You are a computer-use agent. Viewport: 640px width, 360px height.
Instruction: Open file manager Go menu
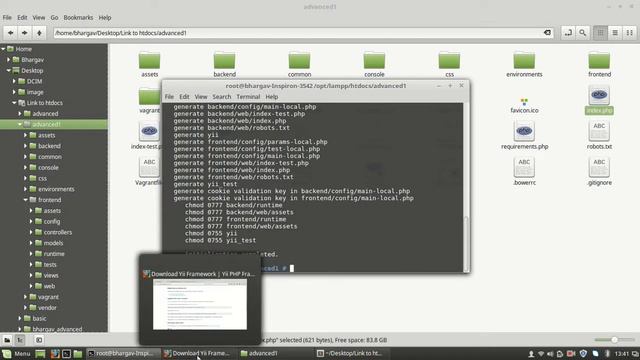coord(54,18)
